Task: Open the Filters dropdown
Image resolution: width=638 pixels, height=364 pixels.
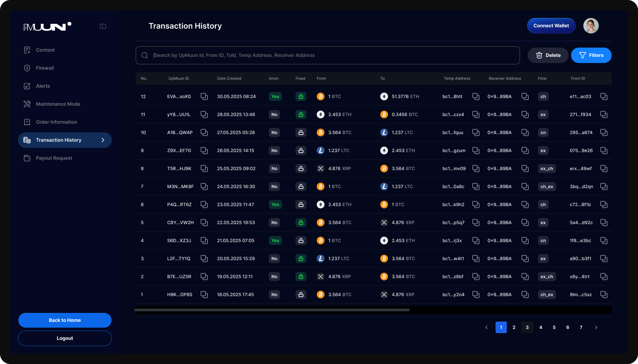Action: click(591, 55)
